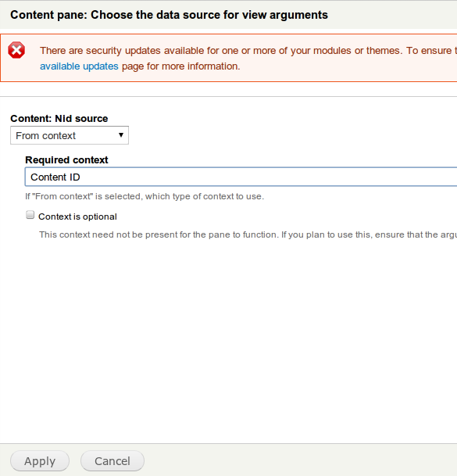
Task: Click the "Required context" field label
Action: point(66,159)
